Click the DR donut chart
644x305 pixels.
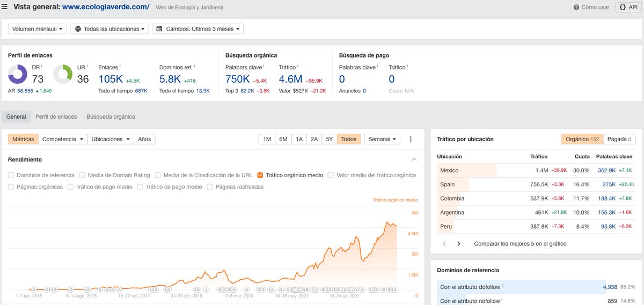tap(18, 74)
